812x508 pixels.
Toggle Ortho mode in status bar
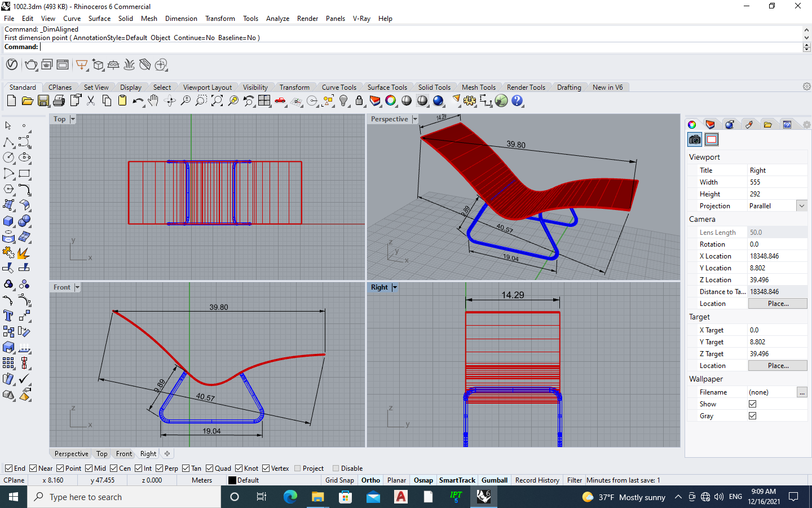coord(370,480)
